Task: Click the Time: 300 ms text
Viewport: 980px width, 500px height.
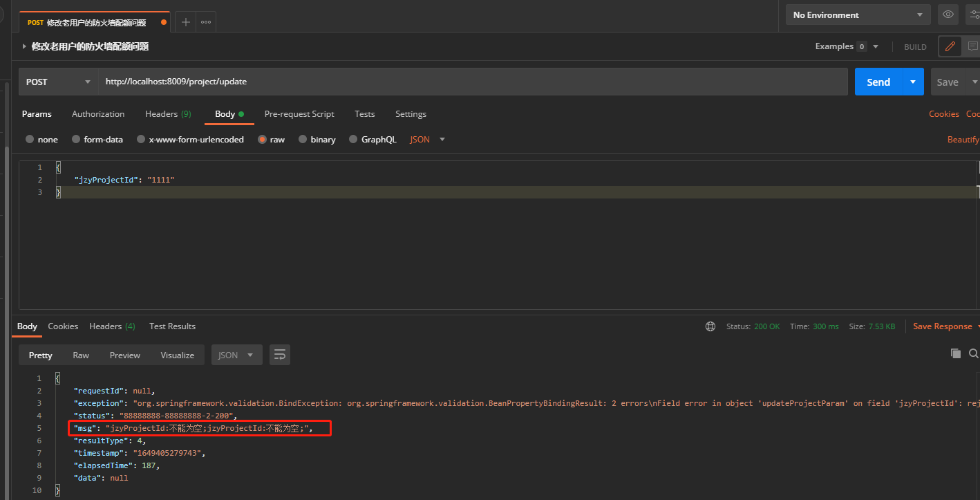Action: coord(814,326)
